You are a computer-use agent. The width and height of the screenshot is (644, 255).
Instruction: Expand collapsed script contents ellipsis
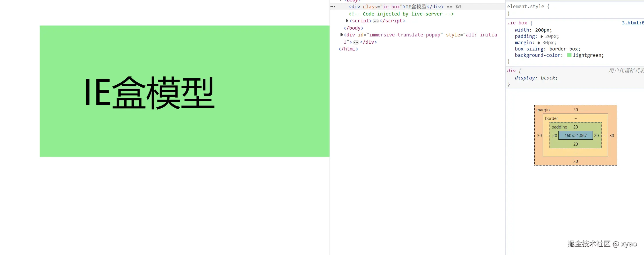tap(376, 21)
